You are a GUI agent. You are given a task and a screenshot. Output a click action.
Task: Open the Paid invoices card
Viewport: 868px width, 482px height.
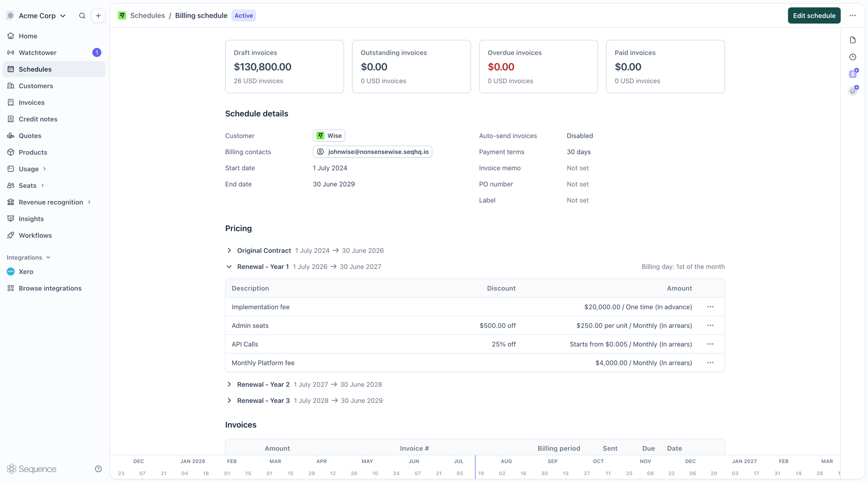[x=665, y=66]
